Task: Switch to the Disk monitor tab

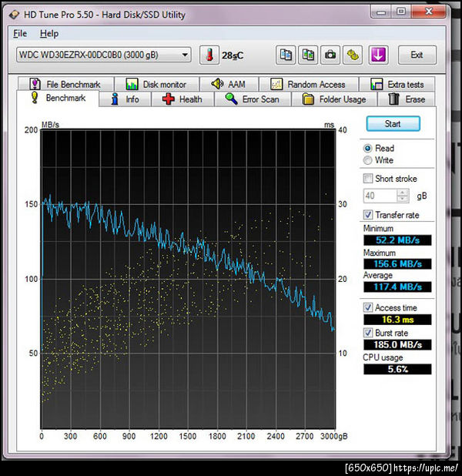Action: coord(156,84)
